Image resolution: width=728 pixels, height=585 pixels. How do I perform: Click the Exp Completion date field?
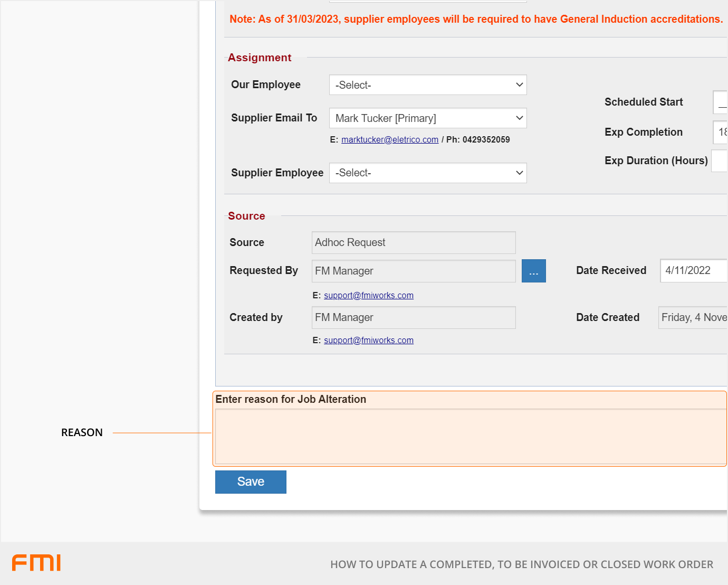(721, 133)
